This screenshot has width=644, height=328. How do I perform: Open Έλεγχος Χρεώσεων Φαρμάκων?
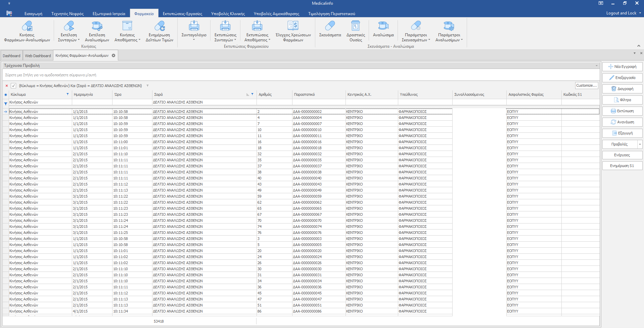pos(293,26)
